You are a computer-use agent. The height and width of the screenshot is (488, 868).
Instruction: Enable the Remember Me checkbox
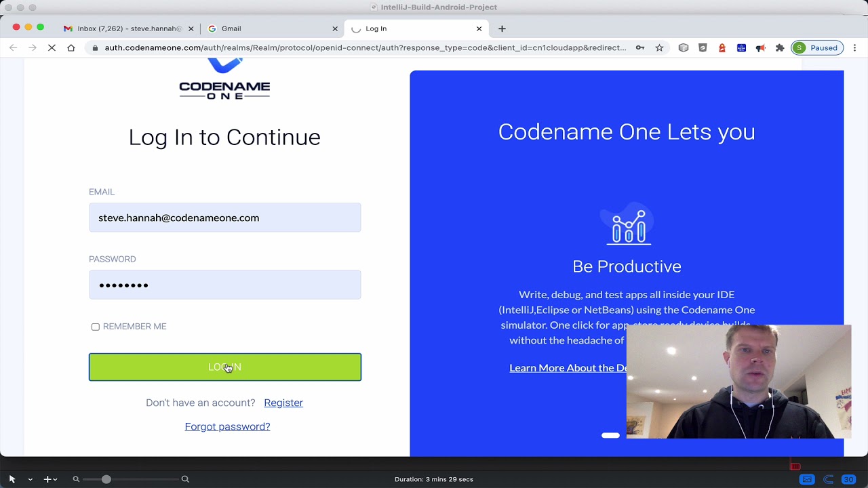(x=96, y=327)
